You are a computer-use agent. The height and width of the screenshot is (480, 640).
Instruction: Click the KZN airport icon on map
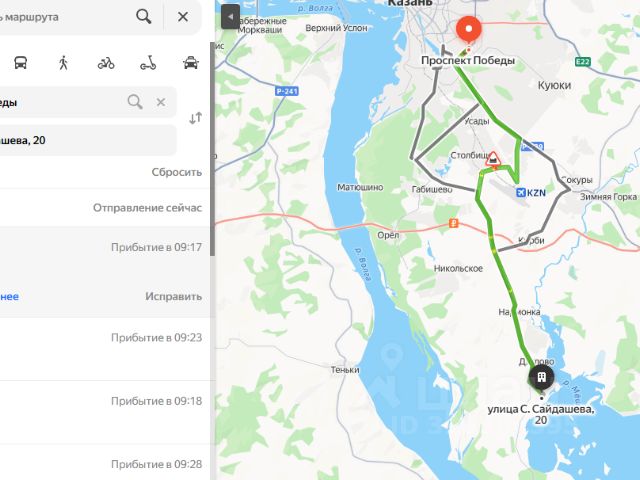[x=520, y=192]
